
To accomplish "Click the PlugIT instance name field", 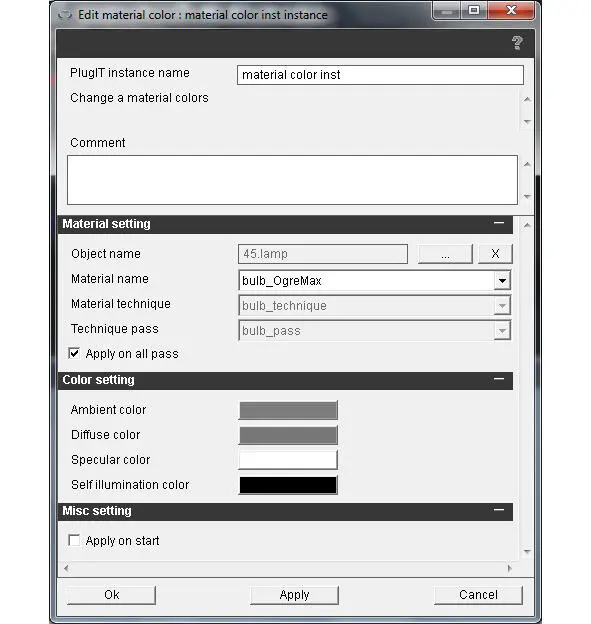I will (x=380, y=75).
